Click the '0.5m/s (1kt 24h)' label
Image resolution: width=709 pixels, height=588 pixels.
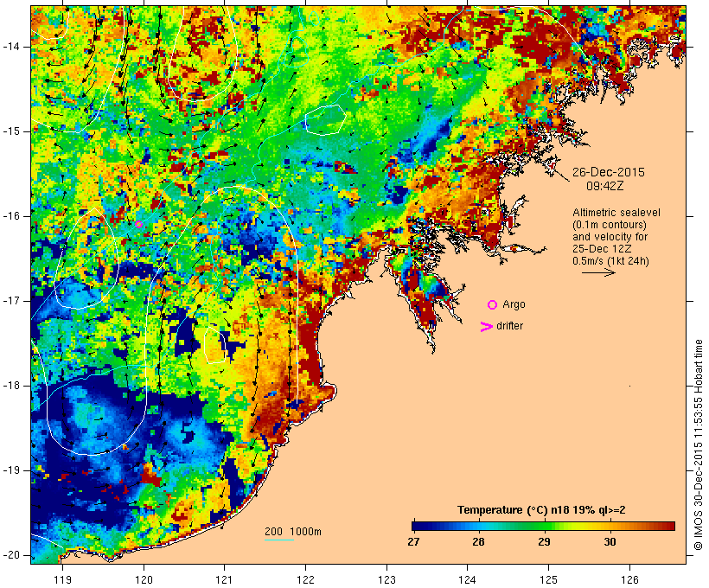(x=610, y=261)
